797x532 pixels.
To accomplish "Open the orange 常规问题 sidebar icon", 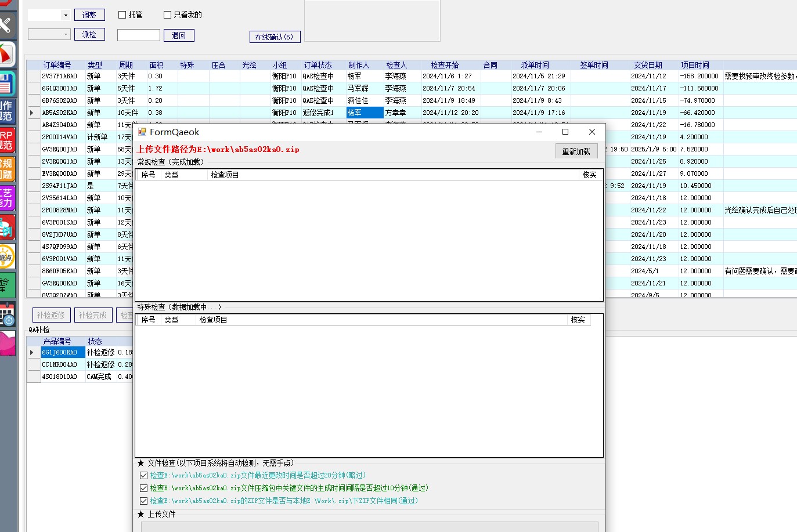I will point(6,169).
